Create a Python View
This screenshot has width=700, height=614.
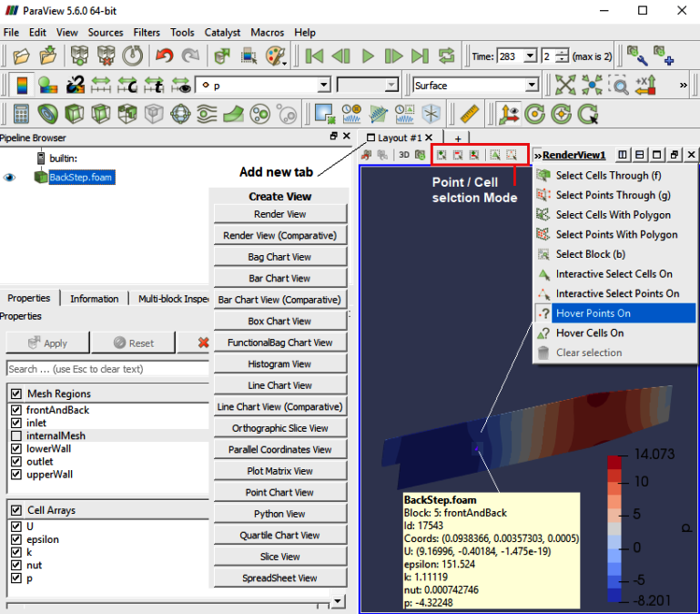[280, 514]
